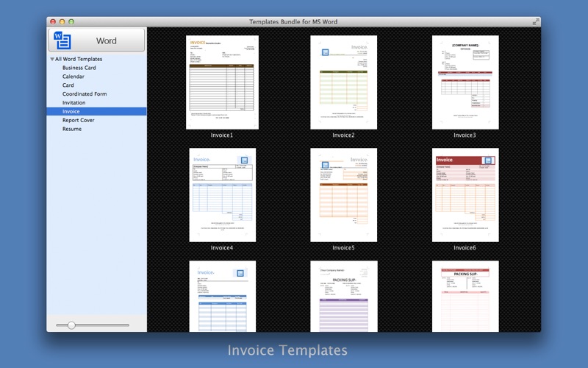Click the Invoice6 label text
The width and height of the screenshot is (588, 368).
[465, 248]
